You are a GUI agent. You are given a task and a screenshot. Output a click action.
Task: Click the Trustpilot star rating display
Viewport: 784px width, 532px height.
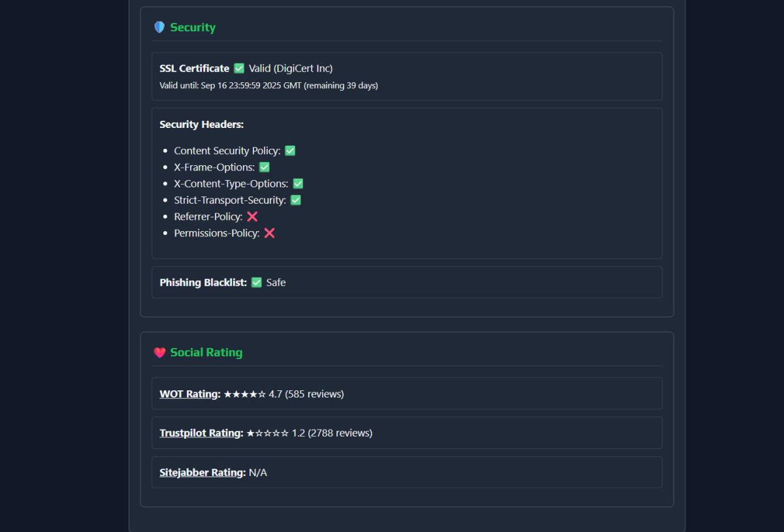click(x=267, y=433)
